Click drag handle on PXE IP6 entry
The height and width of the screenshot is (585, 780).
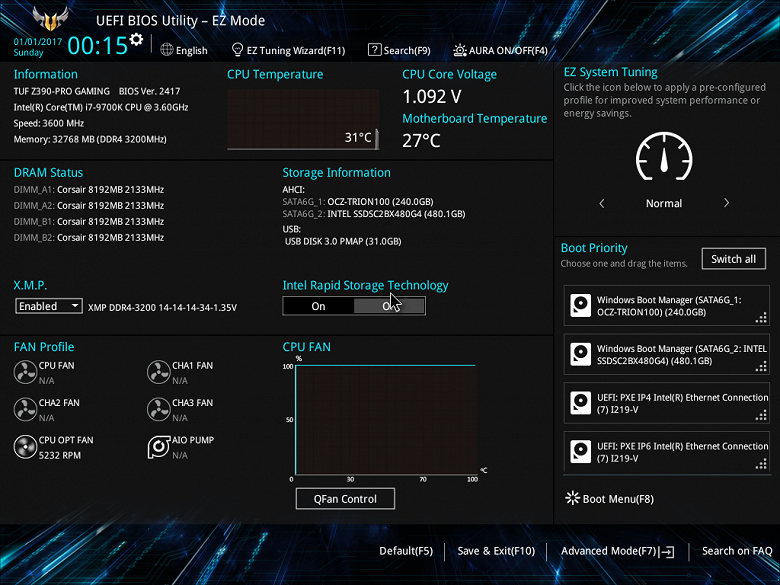click(761, 464)
